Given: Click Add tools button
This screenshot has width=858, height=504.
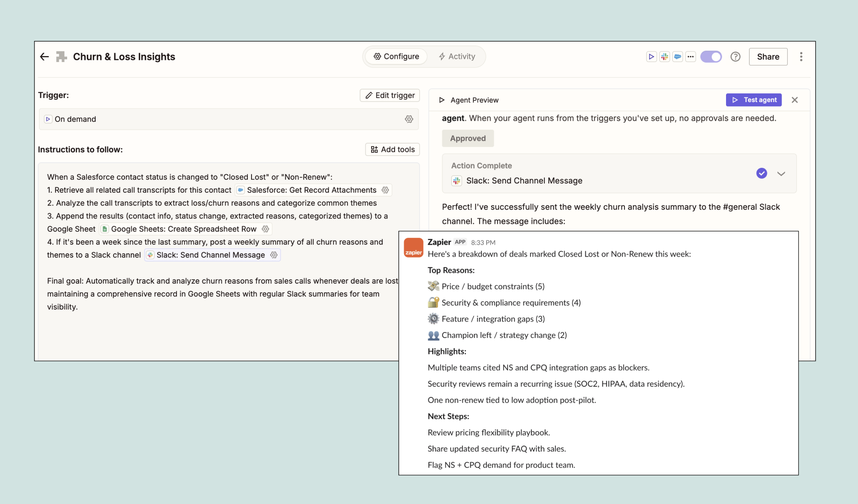Looking at the screenshot, I should [393, 149].
